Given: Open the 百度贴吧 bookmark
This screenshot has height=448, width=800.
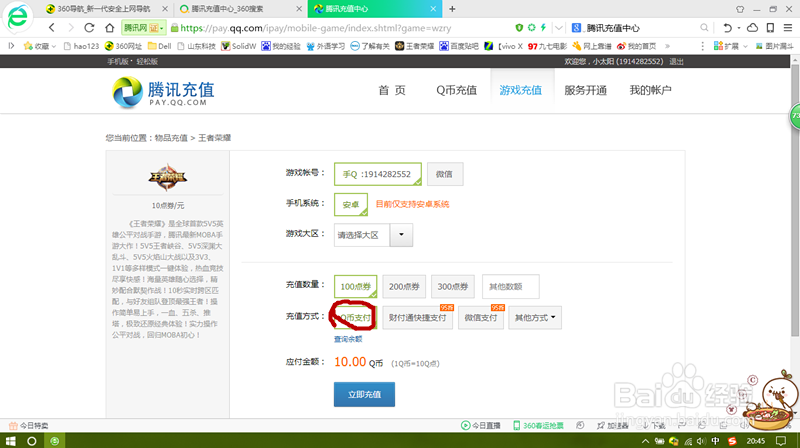Looking at the screenshot, I should tap(459, 46).
